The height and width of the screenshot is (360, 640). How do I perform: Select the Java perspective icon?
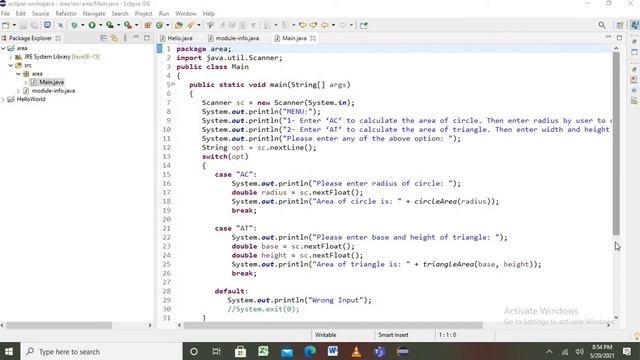pyautogui.click(x=634, y=25)
